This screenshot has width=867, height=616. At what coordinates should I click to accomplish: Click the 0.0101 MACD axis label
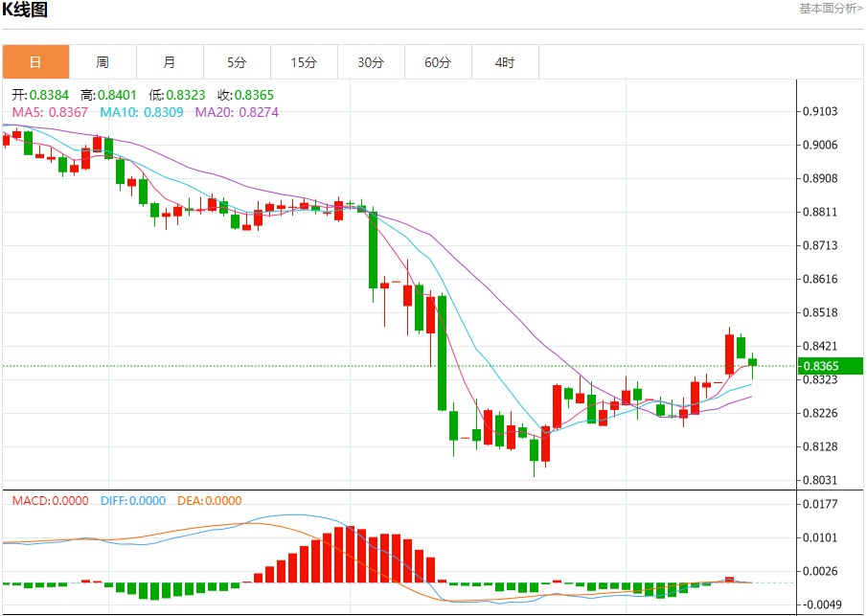(820, 538)
